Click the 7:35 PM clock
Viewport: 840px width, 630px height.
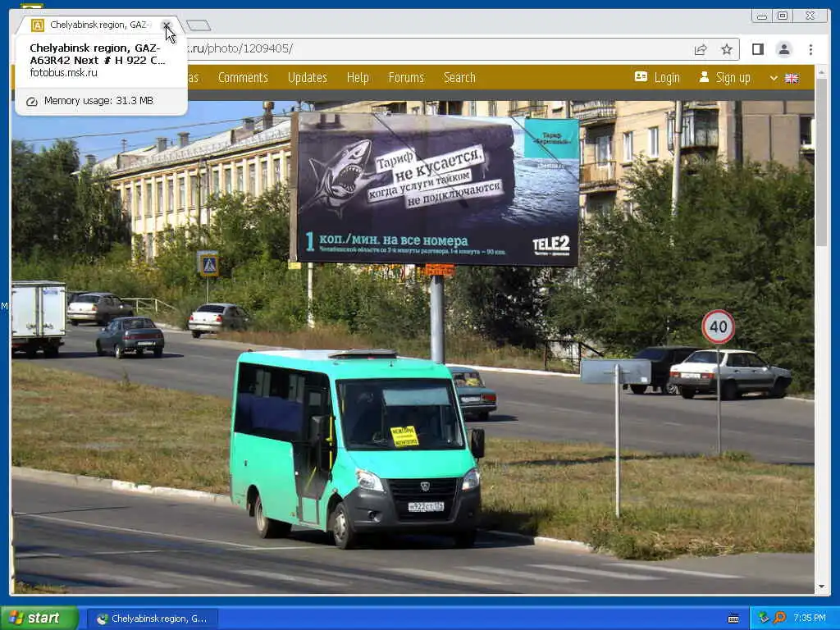pos(810,619)
